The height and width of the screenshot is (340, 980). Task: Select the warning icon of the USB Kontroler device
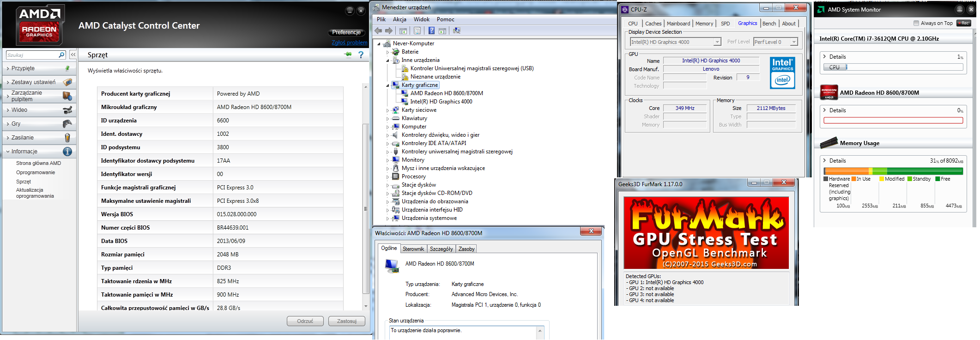click(x=405, y=68)
